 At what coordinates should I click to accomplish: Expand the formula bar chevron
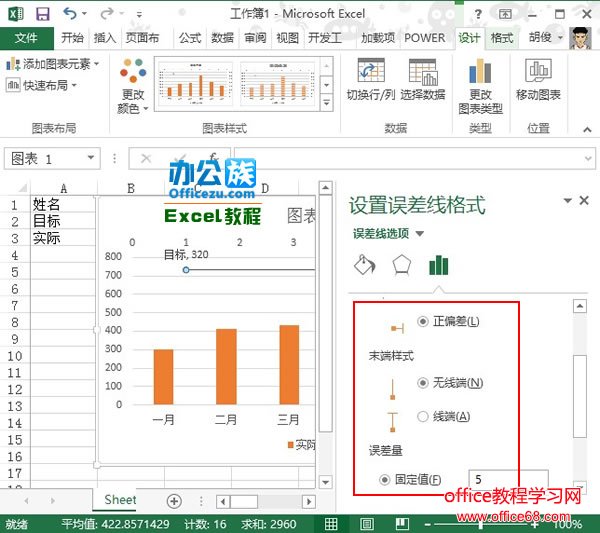[x=588, y=158]
